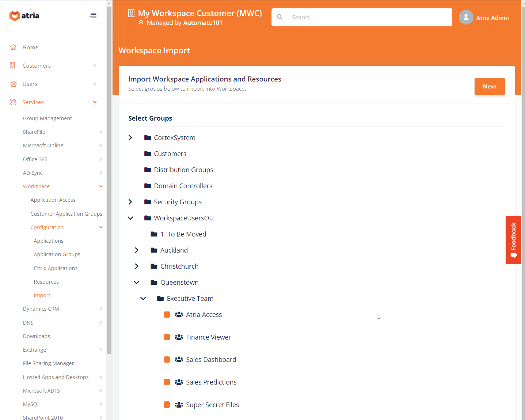Select the Import menu item
This screenshot has height=420, width=525.
tap(42, 295)
